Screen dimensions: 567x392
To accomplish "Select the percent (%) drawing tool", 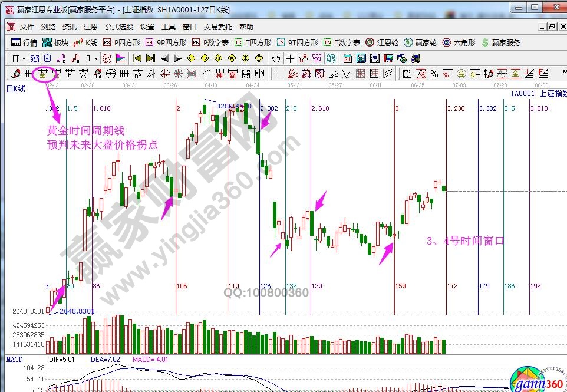I will 434,74.
